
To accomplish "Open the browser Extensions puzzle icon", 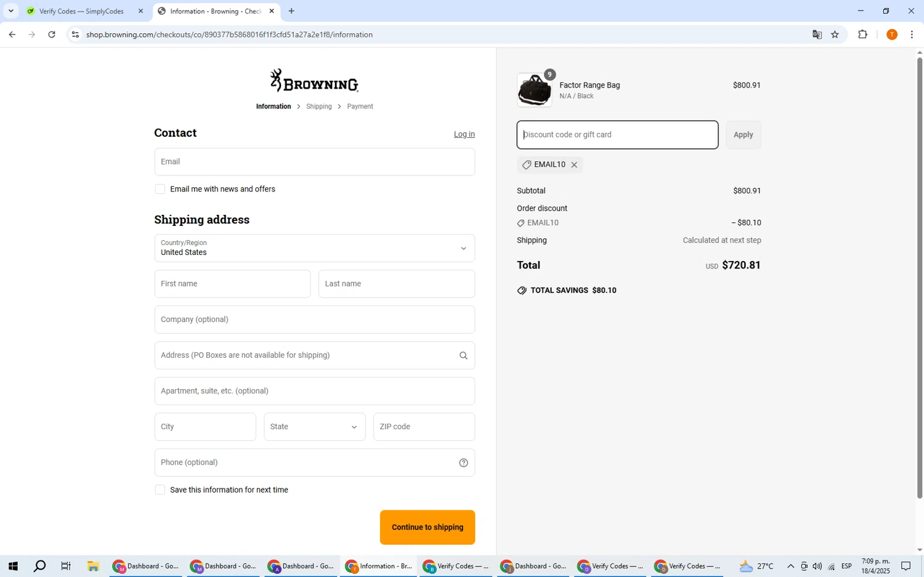I will tap(862, 34).
